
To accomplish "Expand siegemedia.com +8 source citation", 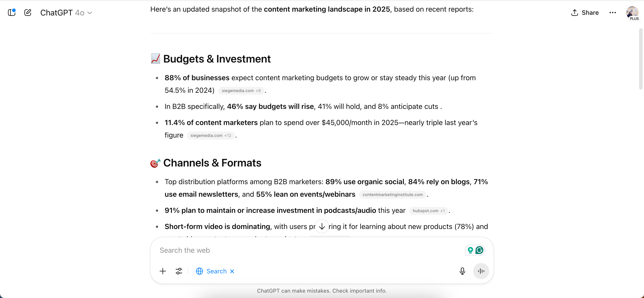I will 241,91.
